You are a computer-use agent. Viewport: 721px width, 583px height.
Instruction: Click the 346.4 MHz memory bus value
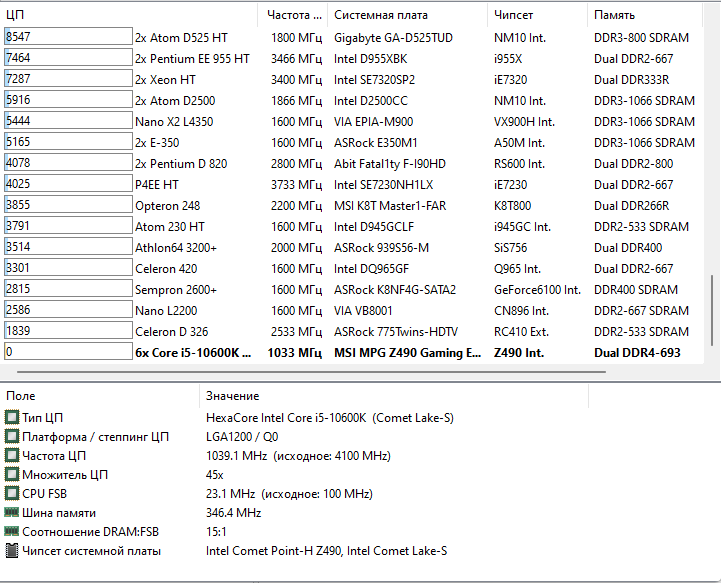click(x=234, y=512)
